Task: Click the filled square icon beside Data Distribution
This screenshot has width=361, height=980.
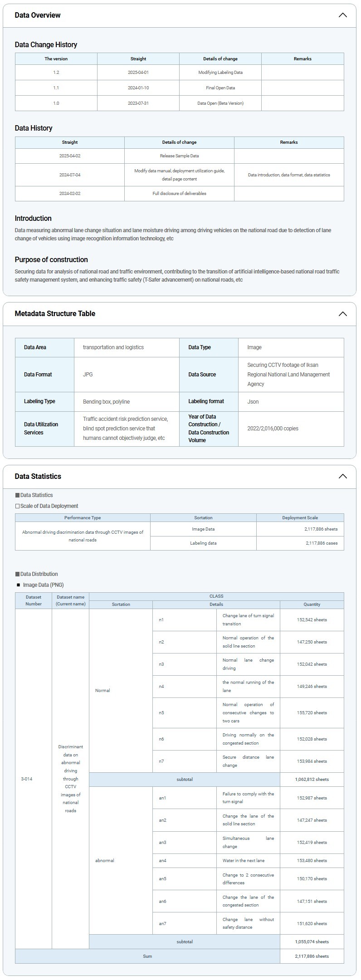Action: (x=17, y=574)
